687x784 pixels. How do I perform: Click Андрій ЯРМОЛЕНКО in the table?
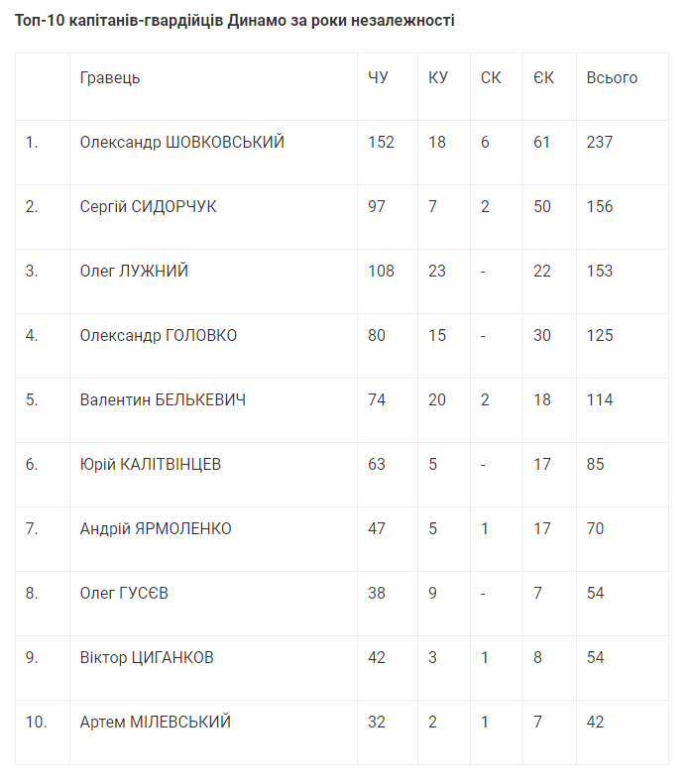(x=156, y=529)
